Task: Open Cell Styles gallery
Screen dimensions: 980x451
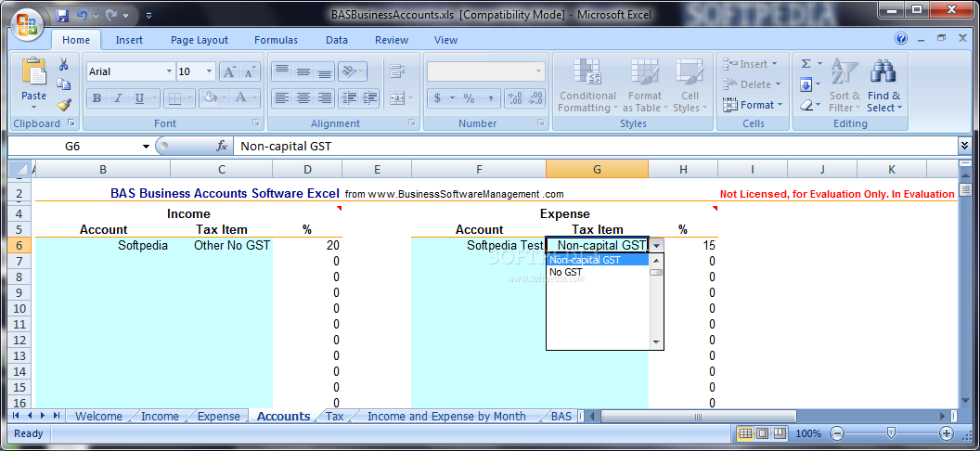Action: pos(690,85)
